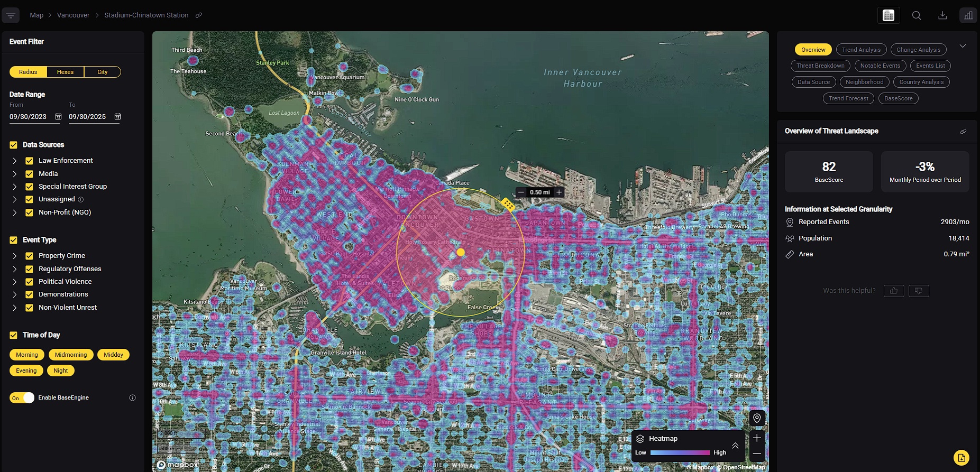Expand the Media source row
980x472 pixels.
[14, 174]
